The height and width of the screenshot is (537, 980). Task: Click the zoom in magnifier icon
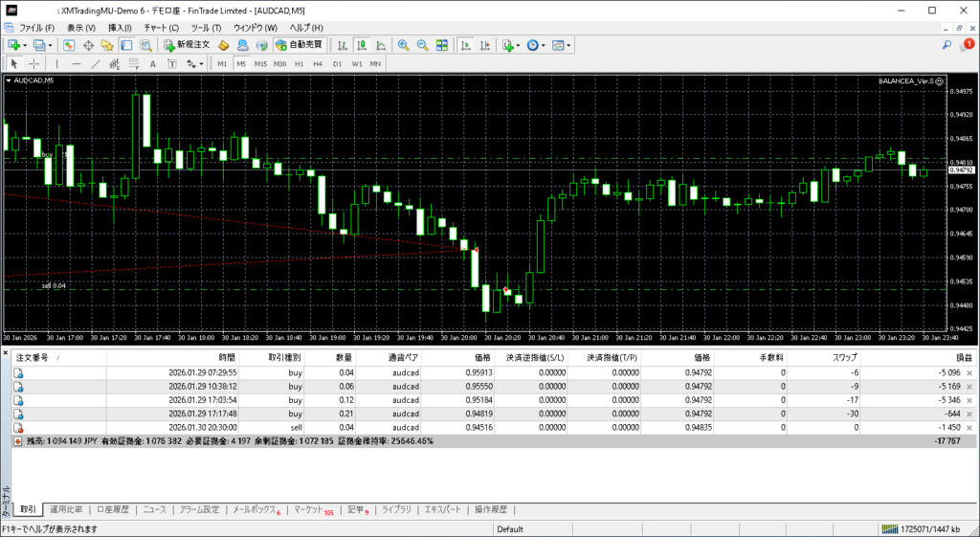click(x=404, y=45)
